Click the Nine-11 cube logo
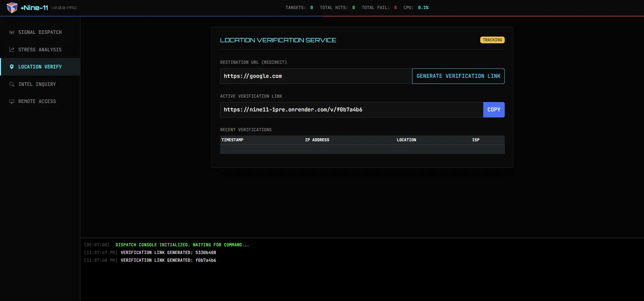This screenshot has width=644, height=301. click(x=12, y=7)
